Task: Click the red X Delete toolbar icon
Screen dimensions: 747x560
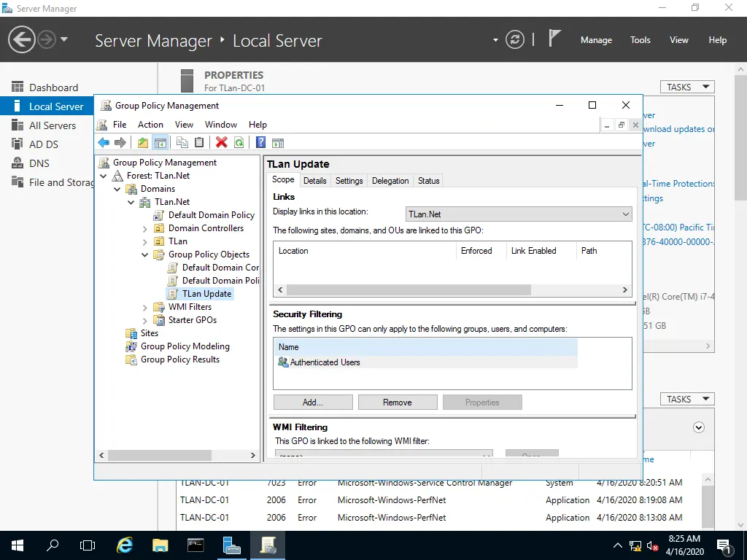Action: pos(222,142)
